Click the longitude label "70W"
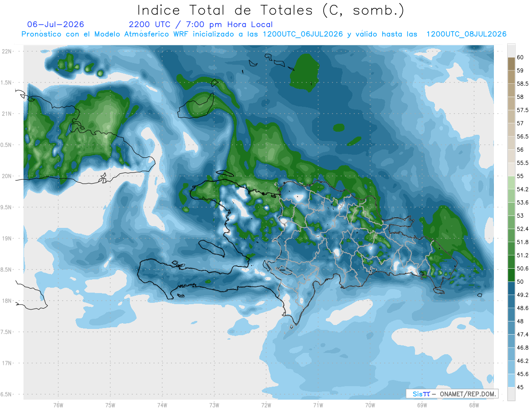Screen dimensions: 532x411 370,405
